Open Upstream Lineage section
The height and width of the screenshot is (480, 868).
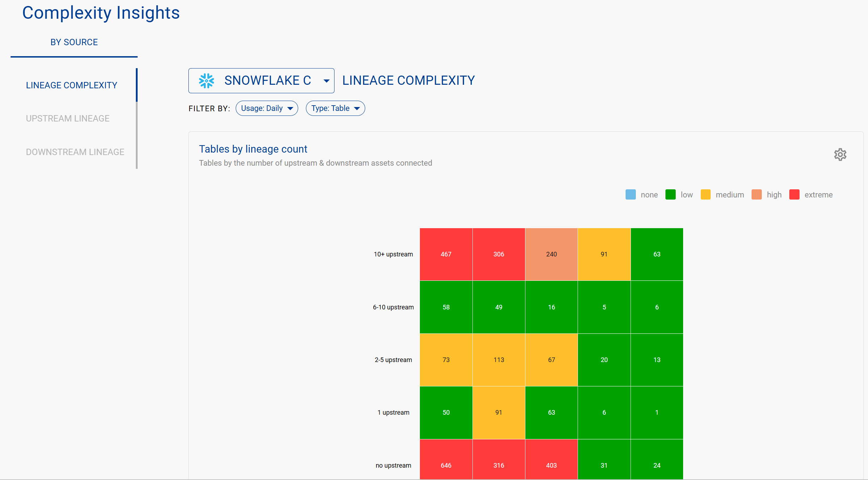click(x=68, y=118)
